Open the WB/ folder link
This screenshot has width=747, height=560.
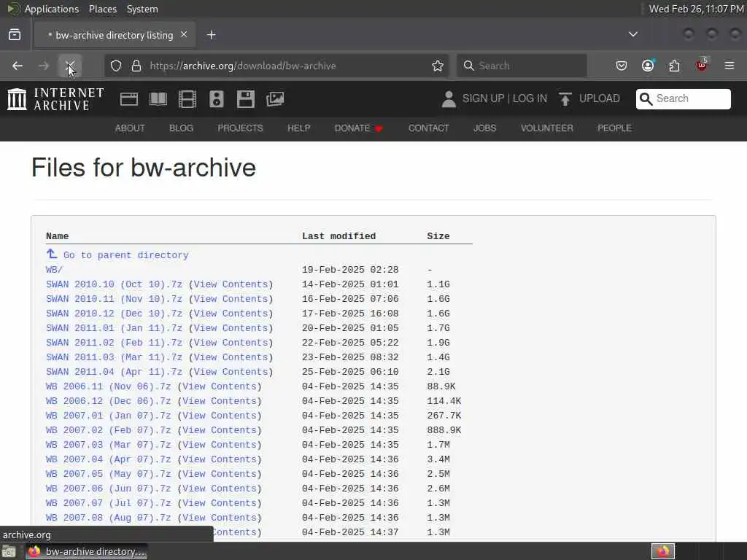tap(54, 270)
